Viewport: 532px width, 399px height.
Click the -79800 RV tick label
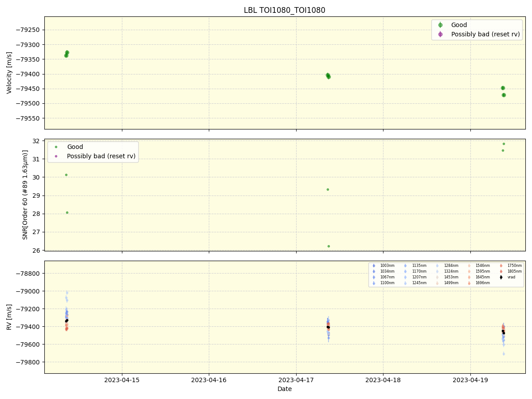27,362
